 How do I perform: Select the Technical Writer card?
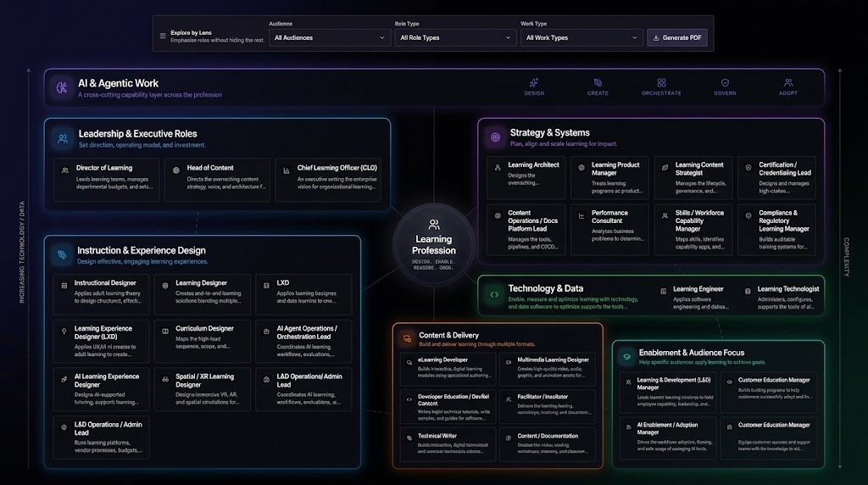(x=448, y=444)
